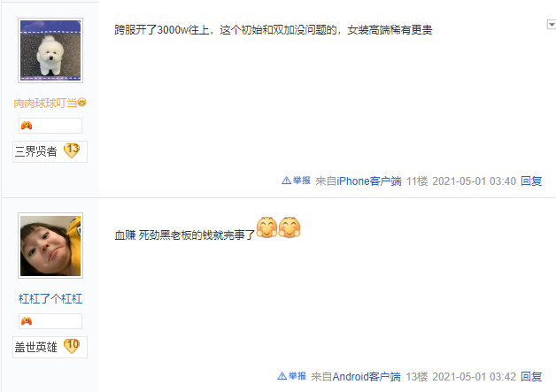Reply to the 11楼 post
Screen dimensions: 556x392
[531, 181]
